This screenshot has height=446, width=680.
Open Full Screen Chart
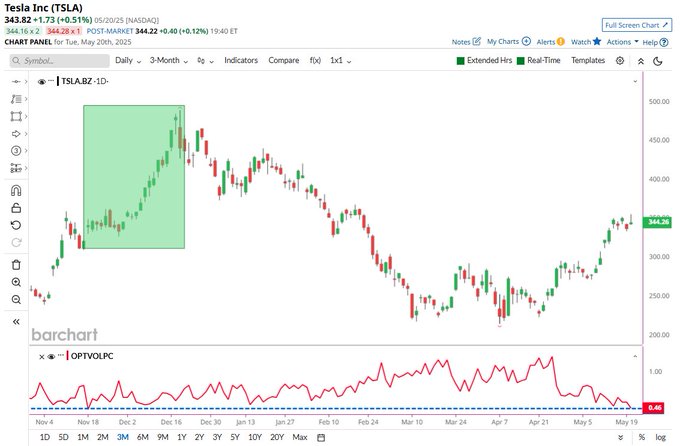point(637,25)
